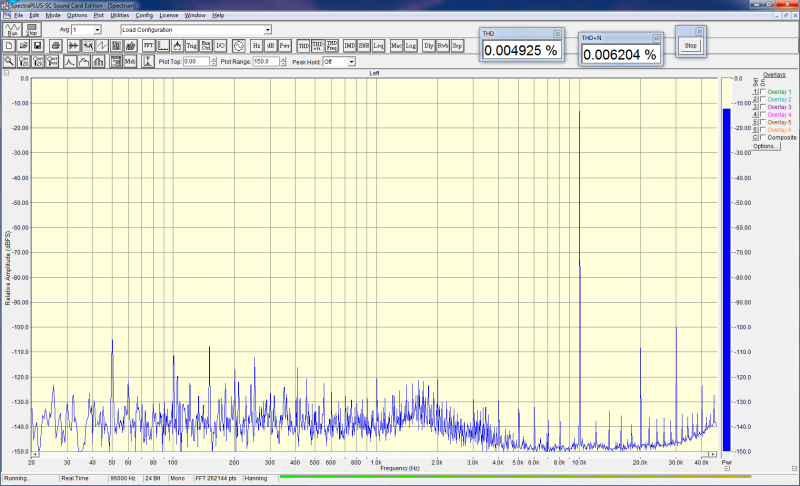The image size is (800, 486).
Task: Click the FFT settings icon
Action: pyautogui.click(x=148, y=46)
